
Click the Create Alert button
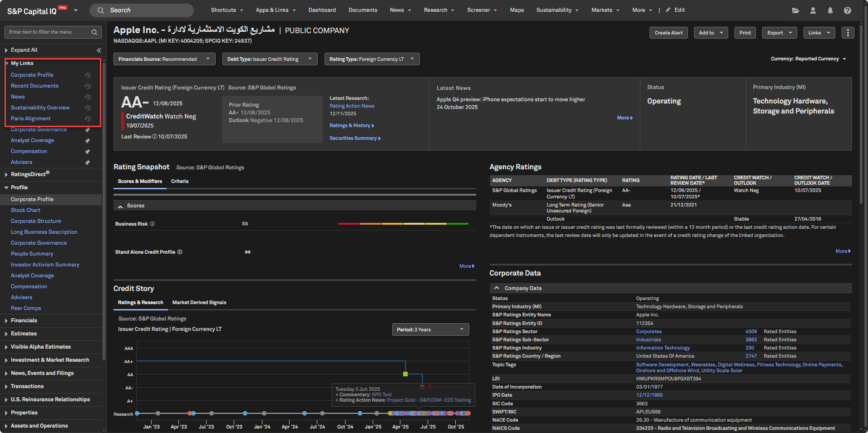coord(668,33)
